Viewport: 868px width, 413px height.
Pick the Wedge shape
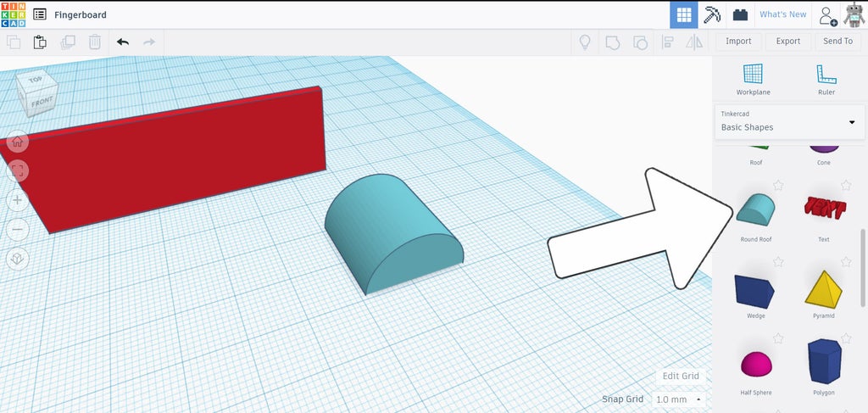coord(754,291)
